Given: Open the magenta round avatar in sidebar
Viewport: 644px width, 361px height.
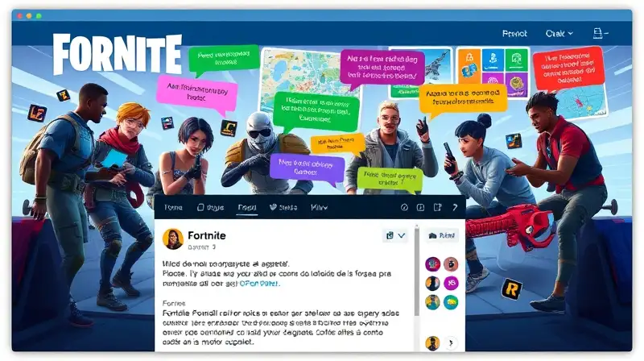Looking at the screenshot, I should pyautogui.click(x=451, y=284).
